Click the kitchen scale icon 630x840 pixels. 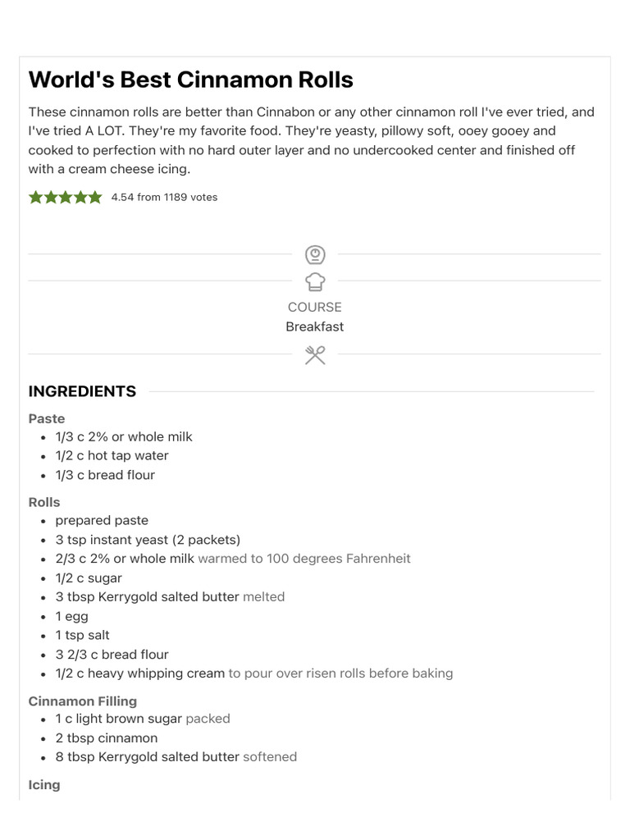point(315,254)
